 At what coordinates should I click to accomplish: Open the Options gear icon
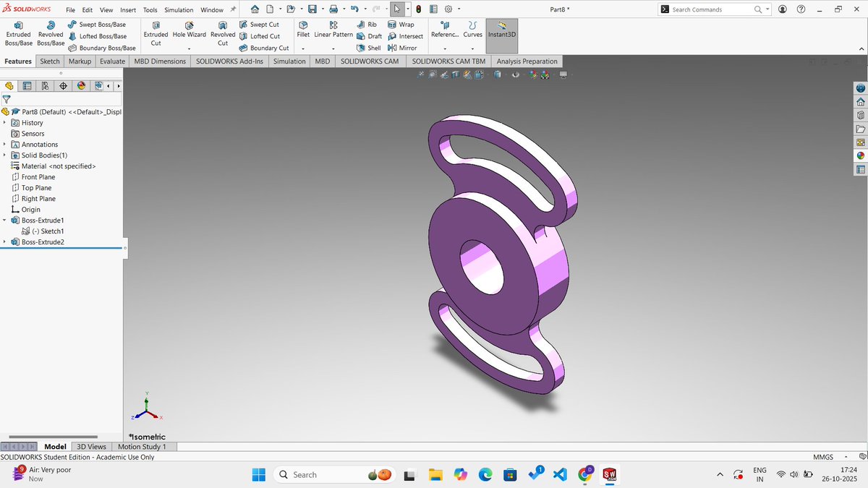(448, 9)
